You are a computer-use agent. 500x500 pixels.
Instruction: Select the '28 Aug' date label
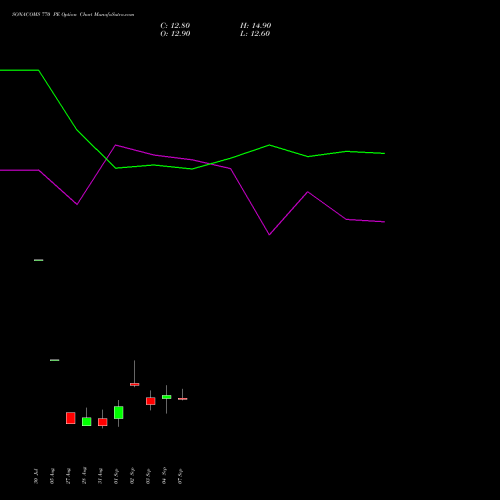84,476
